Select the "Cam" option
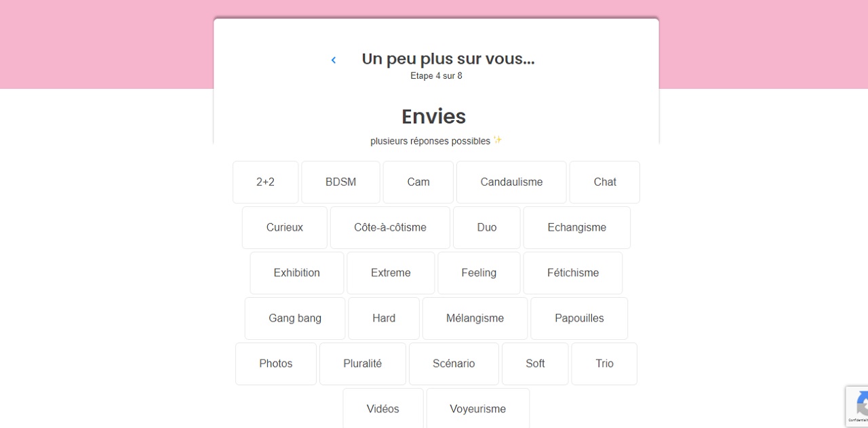This screenshot has height=428, width=868. pos(418,182)
